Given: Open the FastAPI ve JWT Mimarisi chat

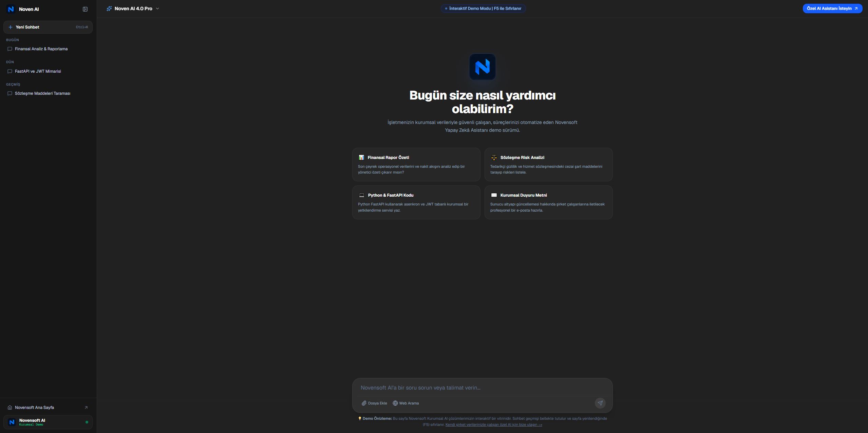Looking at the screenshot, I should 48,71.
